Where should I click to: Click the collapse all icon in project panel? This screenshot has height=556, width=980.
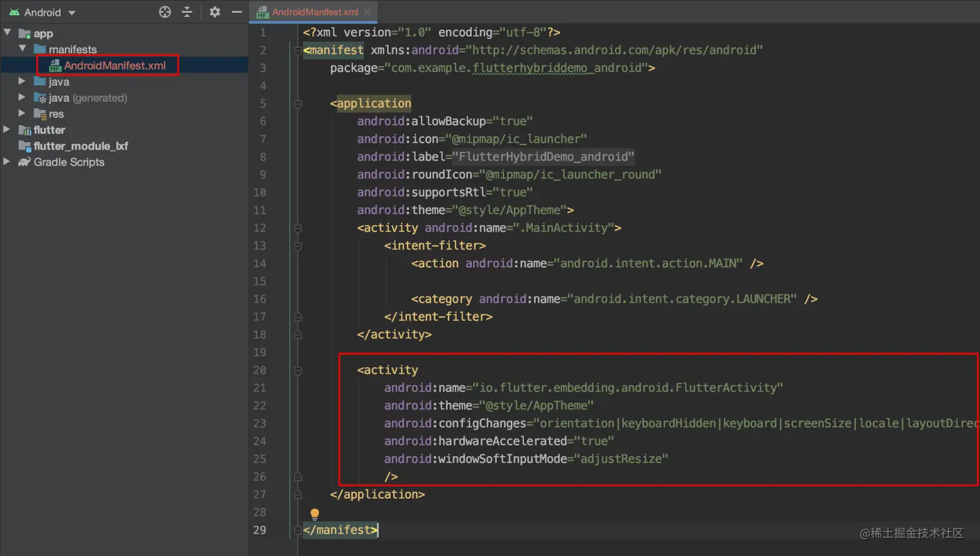(187, 12)
